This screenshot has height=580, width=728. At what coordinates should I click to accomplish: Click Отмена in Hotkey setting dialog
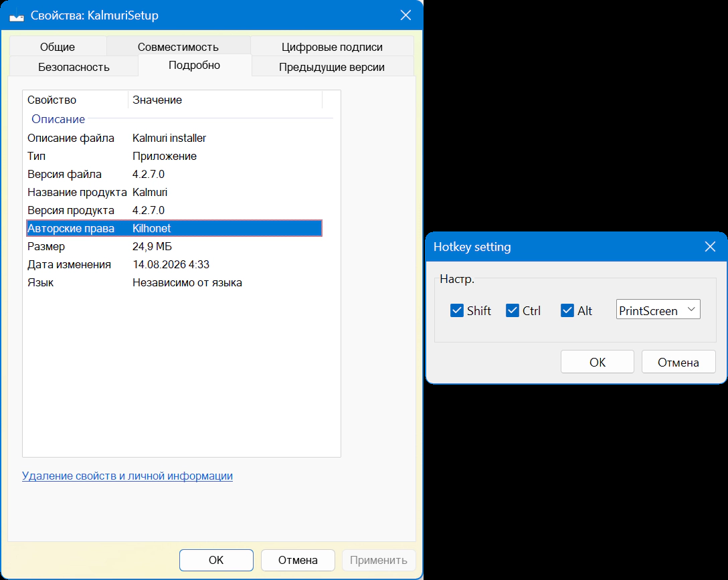pyautogui.click(x=678, y=362)
